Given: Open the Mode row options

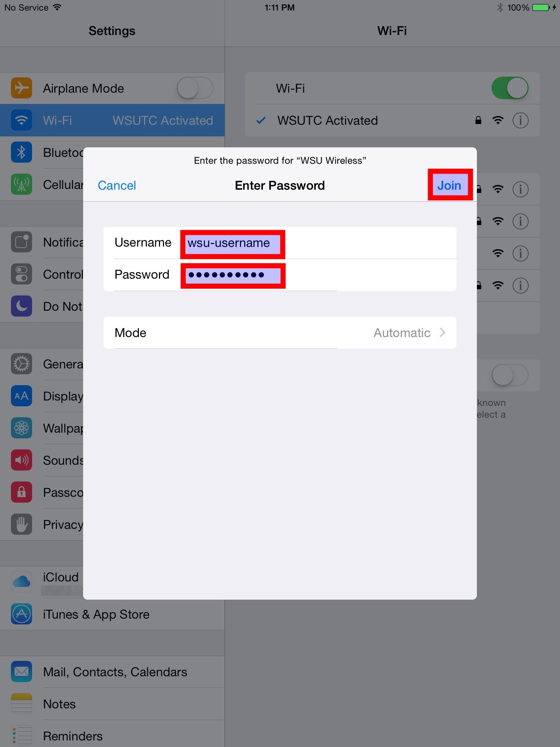Looking at the screenshot, I should pyautogui.click(x=280, y=333).
